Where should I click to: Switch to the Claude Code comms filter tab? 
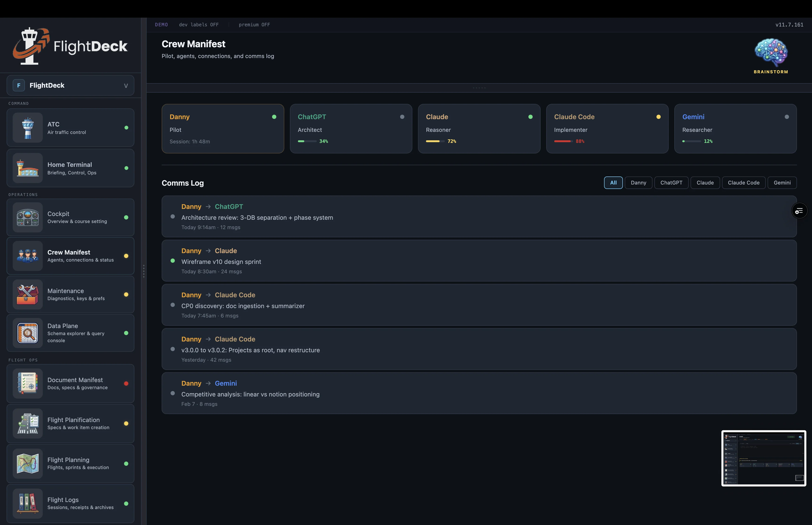(743, 182)
